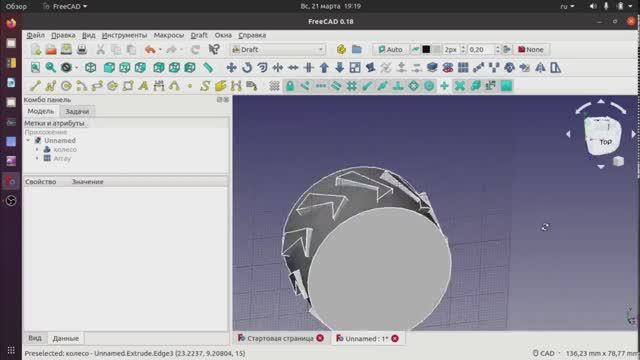This screenshot has width=640, height=360.
Task: Select the Draft Line tool
Action: (x=35, y=86)
